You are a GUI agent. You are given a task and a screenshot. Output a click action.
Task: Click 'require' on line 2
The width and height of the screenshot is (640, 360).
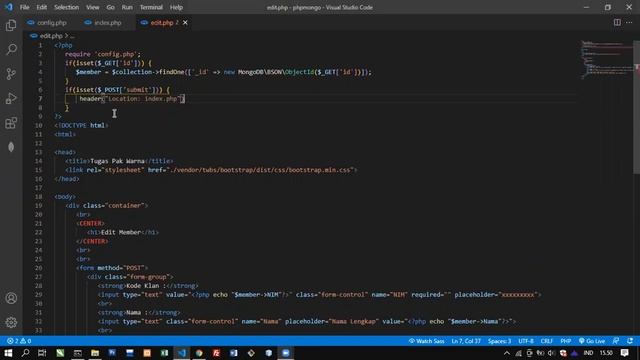pos(78,54)
